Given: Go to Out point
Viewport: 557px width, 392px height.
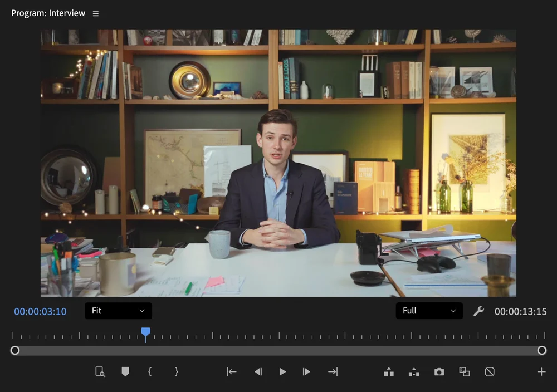Looking at the screenshot, I should tap(333, 372).
